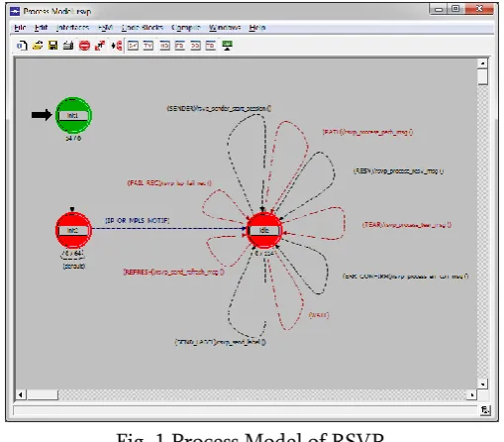Select the red idle state circle
Image resolution: width=504 pixels, height=442 pixels.
click(264, 230)
